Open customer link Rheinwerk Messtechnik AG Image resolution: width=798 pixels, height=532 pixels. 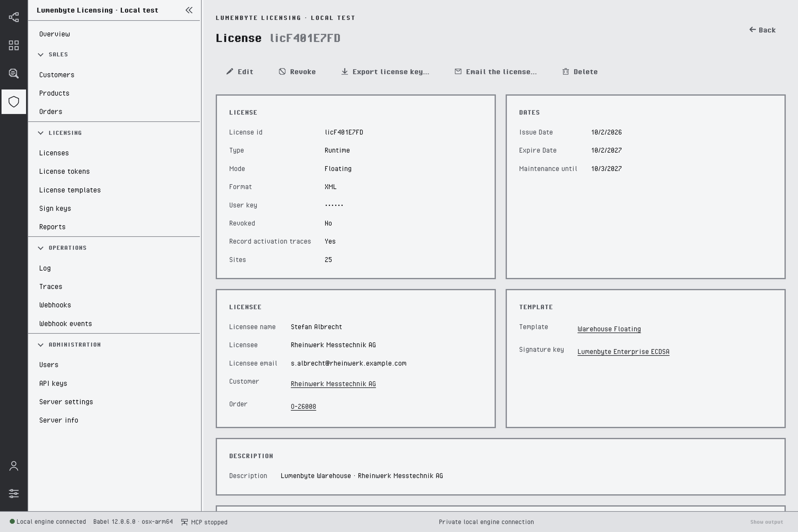click(x=333, y=384)
